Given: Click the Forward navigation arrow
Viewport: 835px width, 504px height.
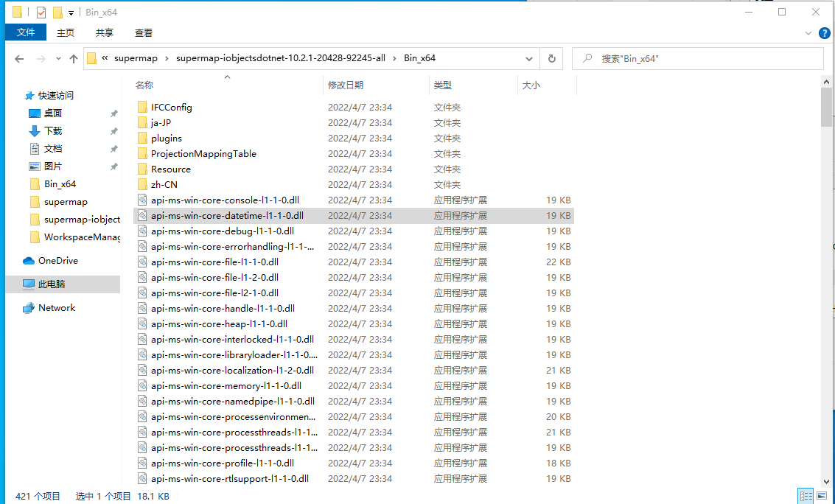Looking at the screenshot, I should [x=41, y=58].
